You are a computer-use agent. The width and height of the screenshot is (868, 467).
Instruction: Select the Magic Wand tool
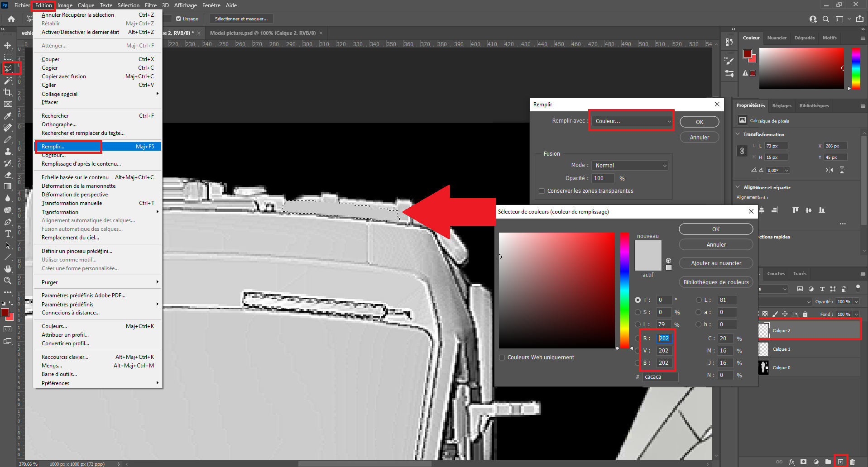click(8, 81)
